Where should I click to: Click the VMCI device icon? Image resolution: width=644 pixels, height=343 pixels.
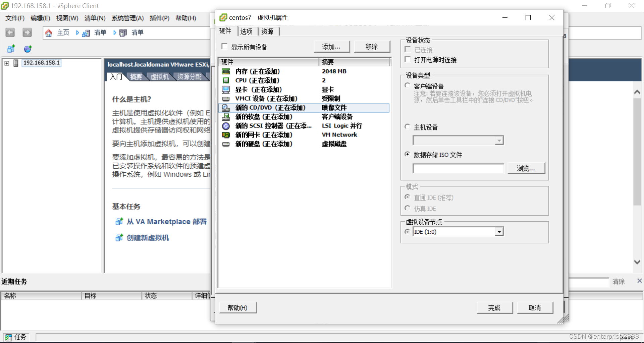click(x=226, y=99)
